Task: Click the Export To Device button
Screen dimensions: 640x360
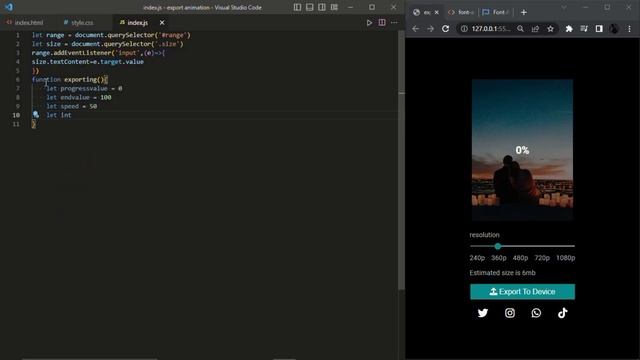Action: 522,291
